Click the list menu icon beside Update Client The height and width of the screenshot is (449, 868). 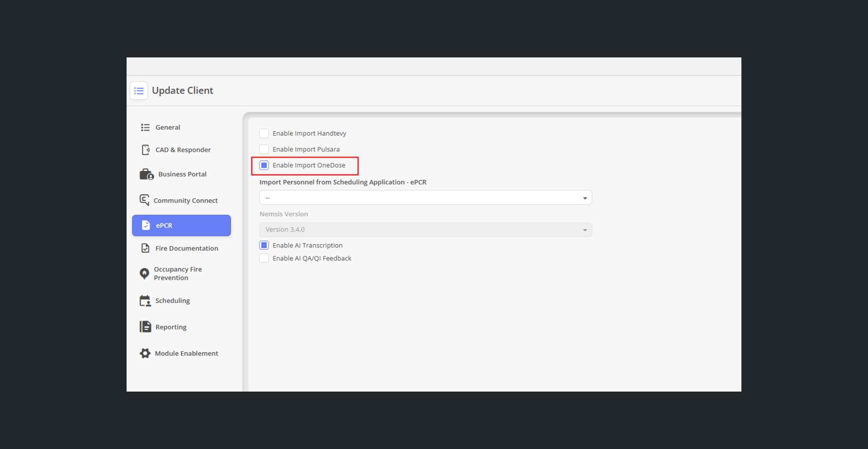[x=139, y=91]
